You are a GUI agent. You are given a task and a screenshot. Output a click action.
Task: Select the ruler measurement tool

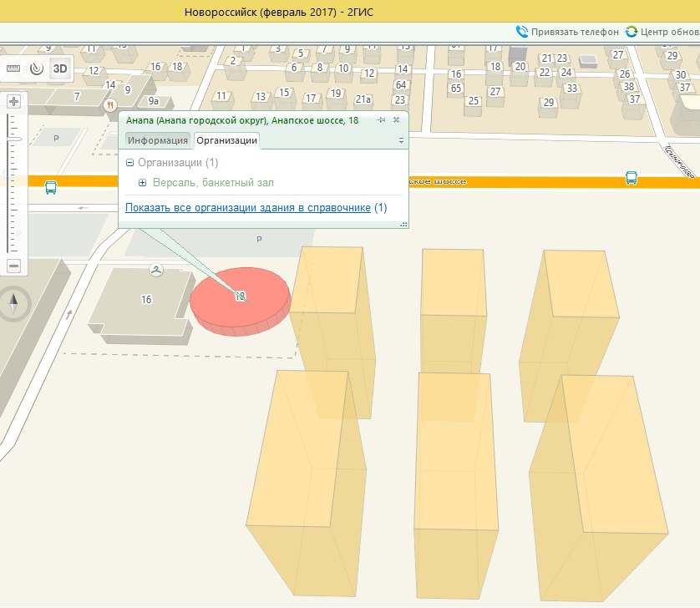coord(13,68)
